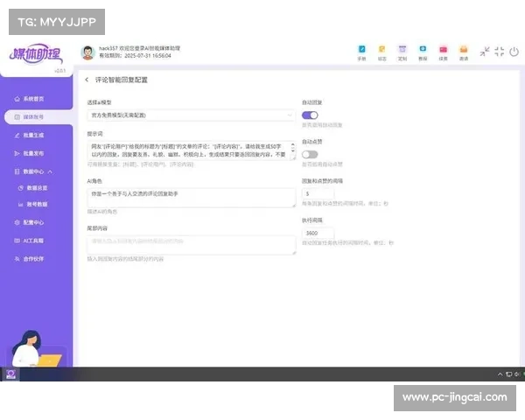
Task: Click the hack357 welcome text
Action: [140, 48]
